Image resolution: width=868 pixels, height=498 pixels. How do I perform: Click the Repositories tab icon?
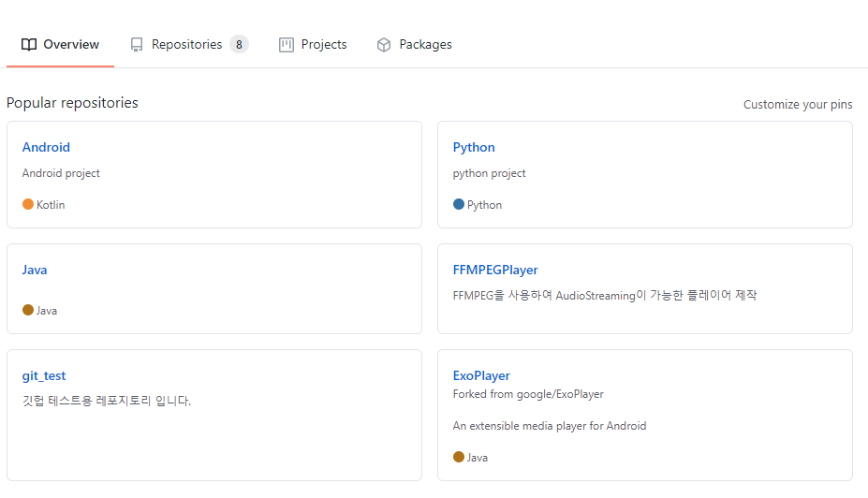click(136, 45)
